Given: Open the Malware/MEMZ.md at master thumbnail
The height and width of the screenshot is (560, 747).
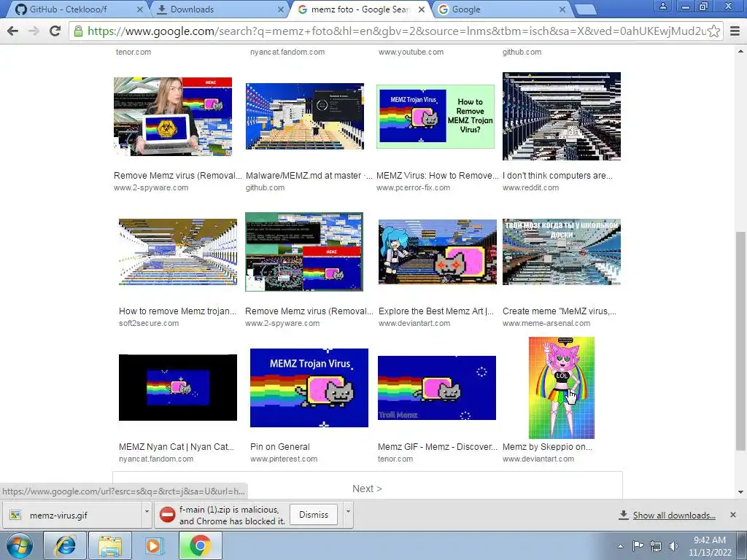Looking at the screenshot, I should point(305,116).
